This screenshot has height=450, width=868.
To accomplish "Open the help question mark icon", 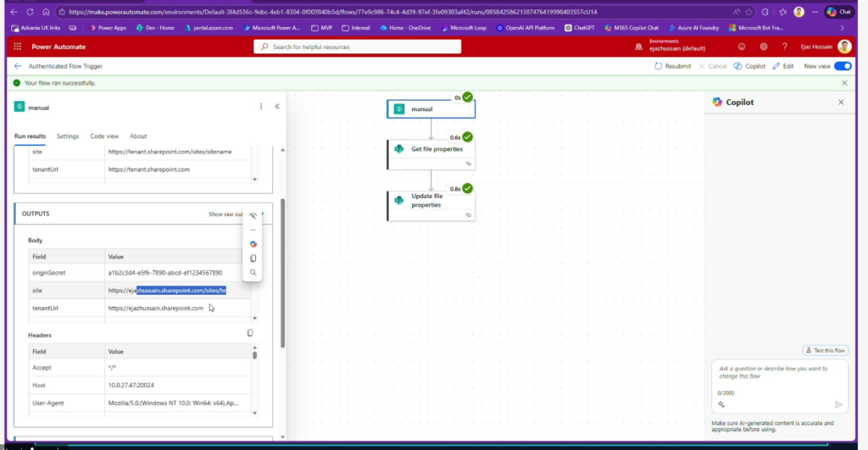I will point(784,47).
